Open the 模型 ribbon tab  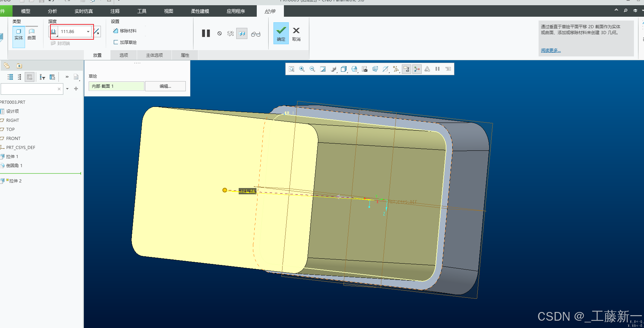coord(26,11)
